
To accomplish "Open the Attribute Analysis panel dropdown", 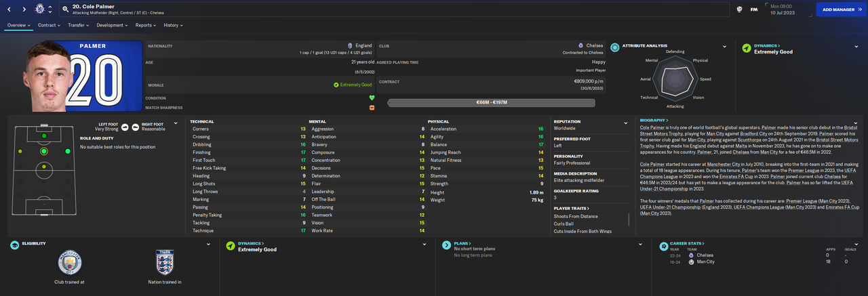I will point(725,47).
